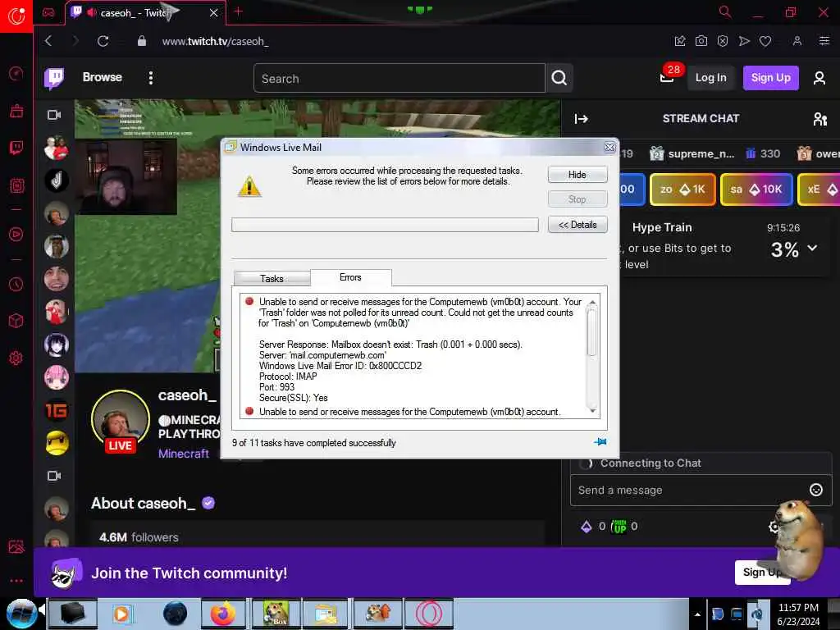This screenshot has height=630, width=840.
Task: Reload the Twitch page
Action: pos(103,41)
